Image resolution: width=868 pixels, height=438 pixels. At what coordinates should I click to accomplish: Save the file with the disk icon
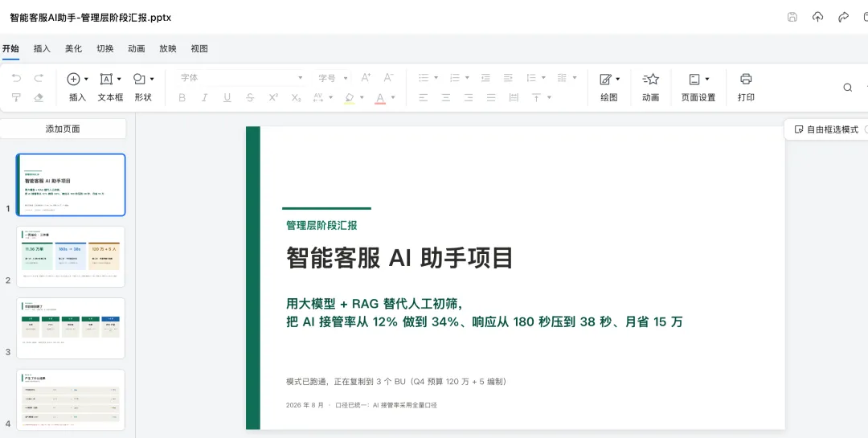click(792, 17)
